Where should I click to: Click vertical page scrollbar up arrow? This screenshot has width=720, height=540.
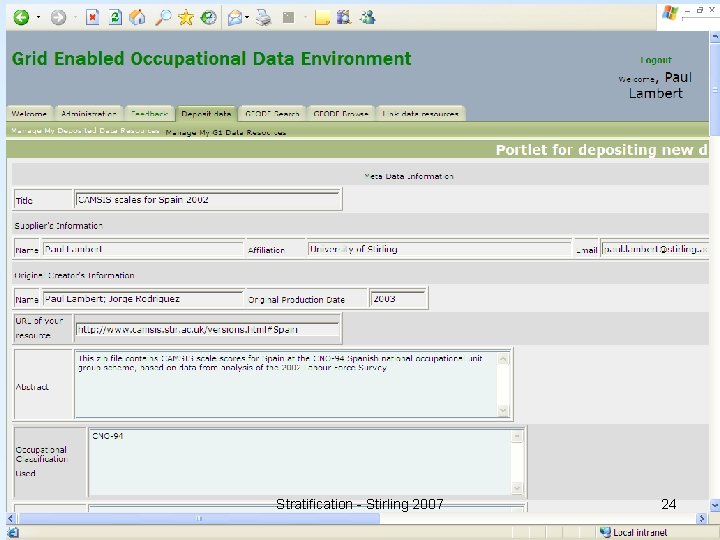pyautogui.click(x=714, y=37)
